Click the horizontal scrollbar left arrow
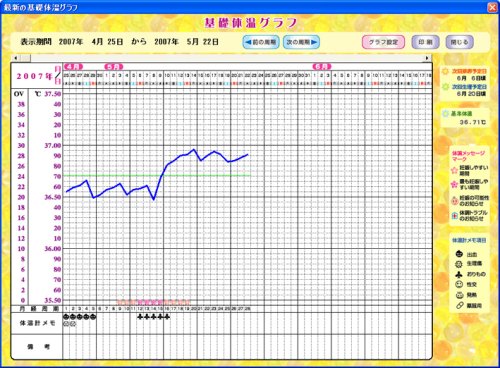The height and width of the screenshot is (368, 500). 16,58
